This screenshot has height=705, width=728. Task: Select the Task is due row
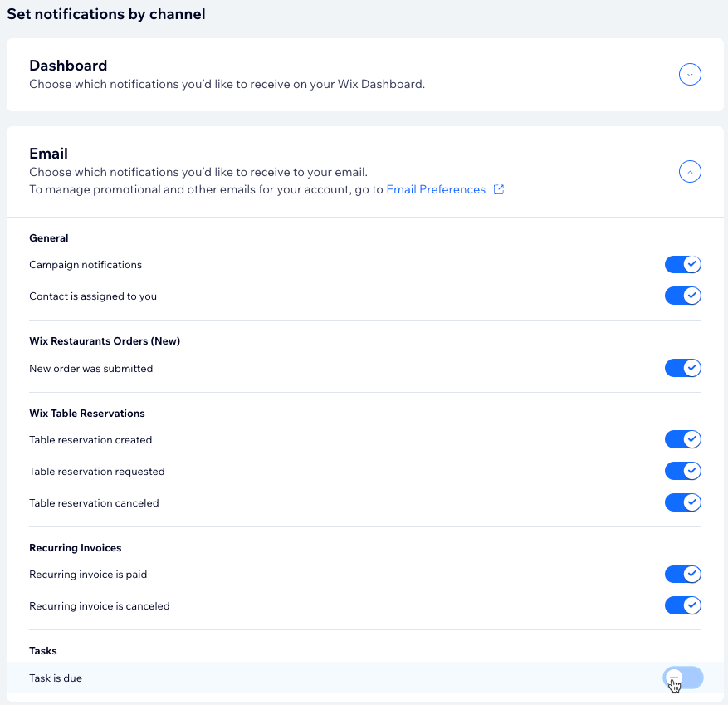tap(56, 678)
